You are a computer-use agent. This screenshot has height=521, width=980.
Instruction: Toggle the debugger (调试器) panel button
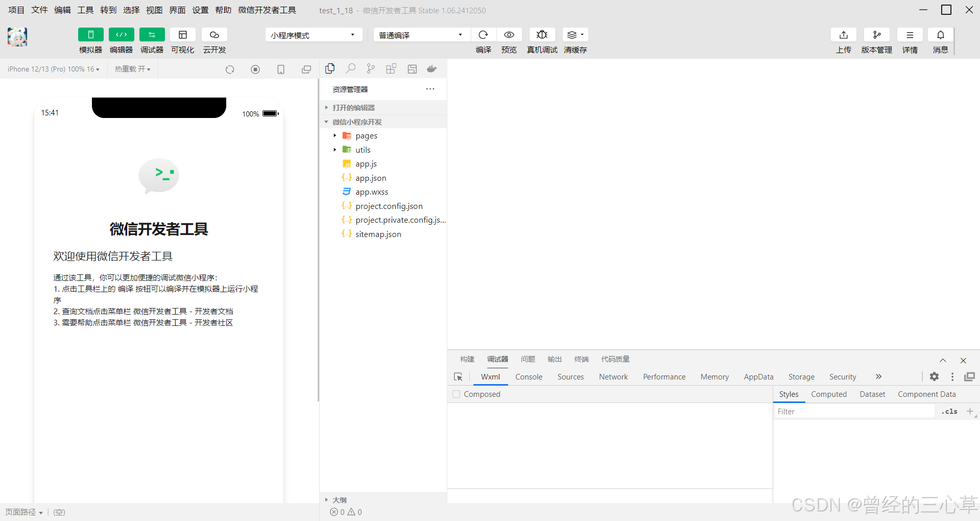point(152,35)
